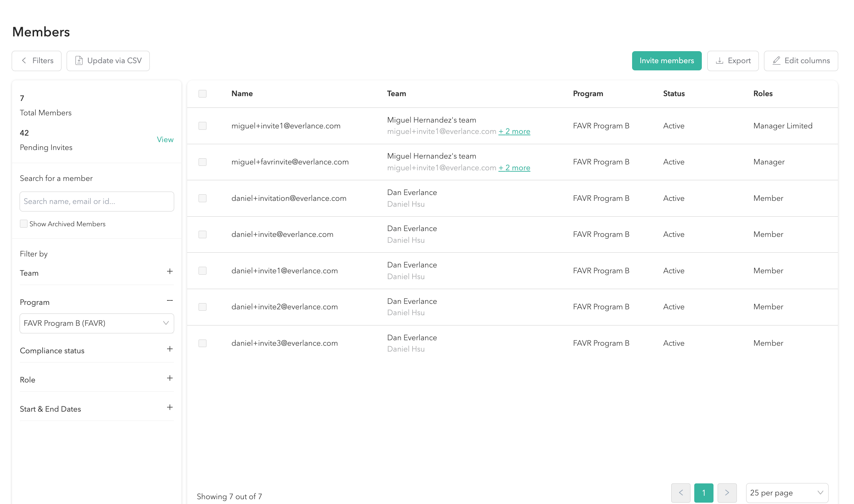Expand the Team filter plus icon

(x=170, y=272)
